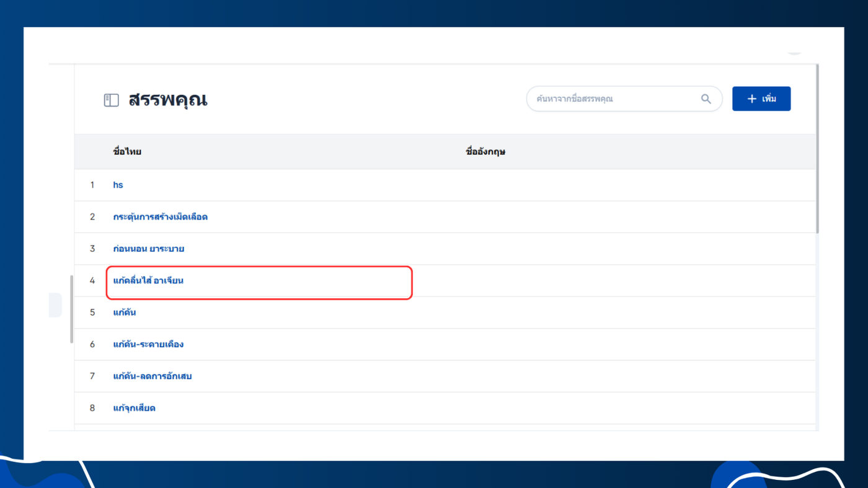Open the ก่อนนอน ยาระบาย entry
The height and width of the screenshot is (488, 868).
148,249
